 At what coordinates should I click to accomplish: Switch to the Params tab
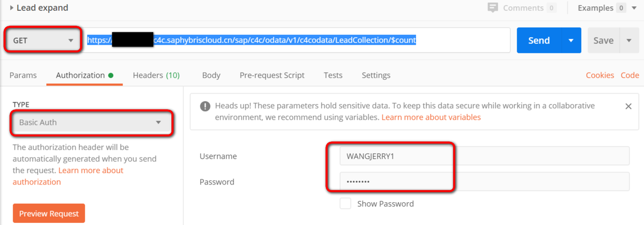[x=23, y=75]
